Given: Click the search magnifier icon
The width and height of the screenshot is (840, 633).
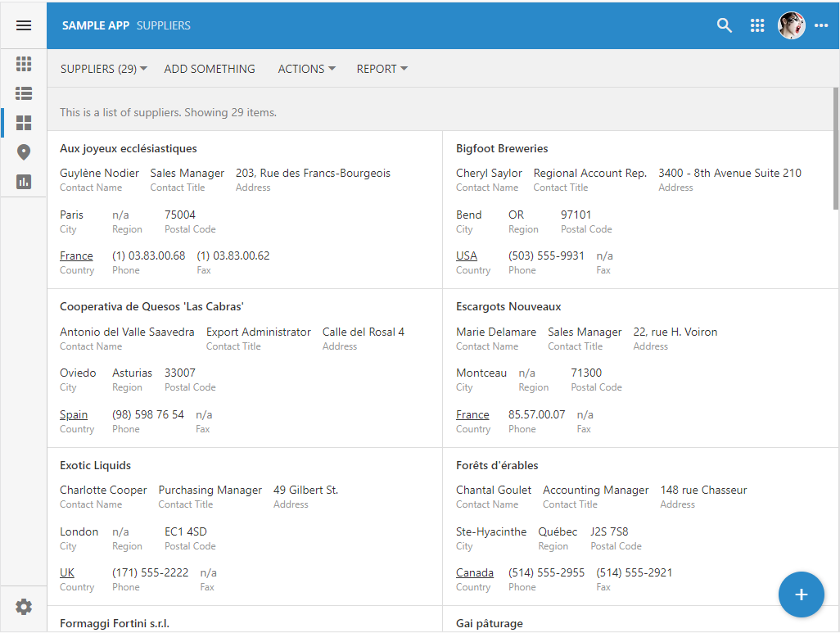Looking at the screenshot, I should click(725, 25).
